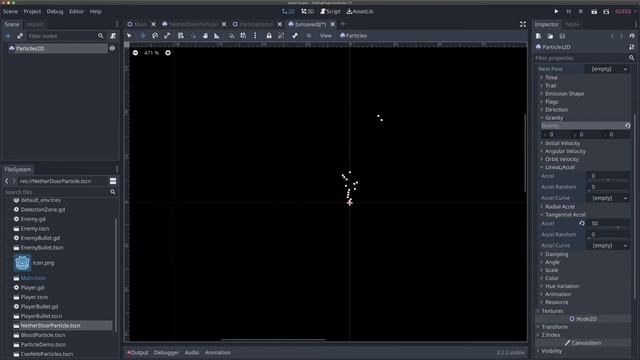Image resolution: width=640 pixels, height=360 pixels.
Task: Activate the Rotate Mode tool
Action: coord(155,36)
